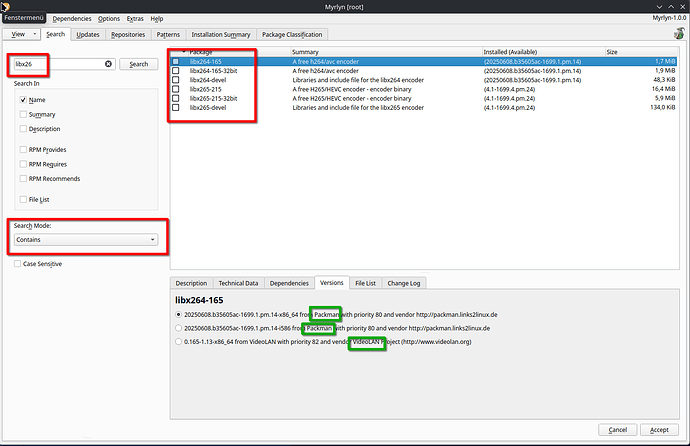
Task: Open the Fenstermenü window menu
Action: pyautogui.click(x=24, y=18)
